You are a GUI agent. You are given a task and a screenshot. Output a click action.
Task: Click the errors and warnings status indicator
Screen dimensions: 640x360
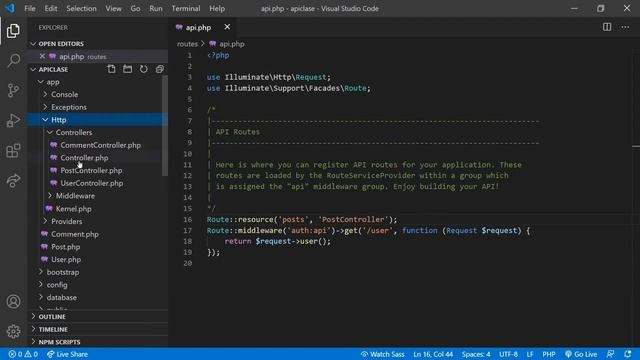click(23, 354)
